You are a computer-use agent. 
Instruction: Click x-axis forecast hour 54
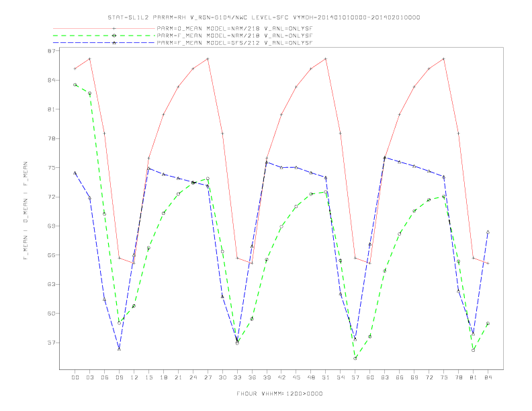[x=341, y=377]
